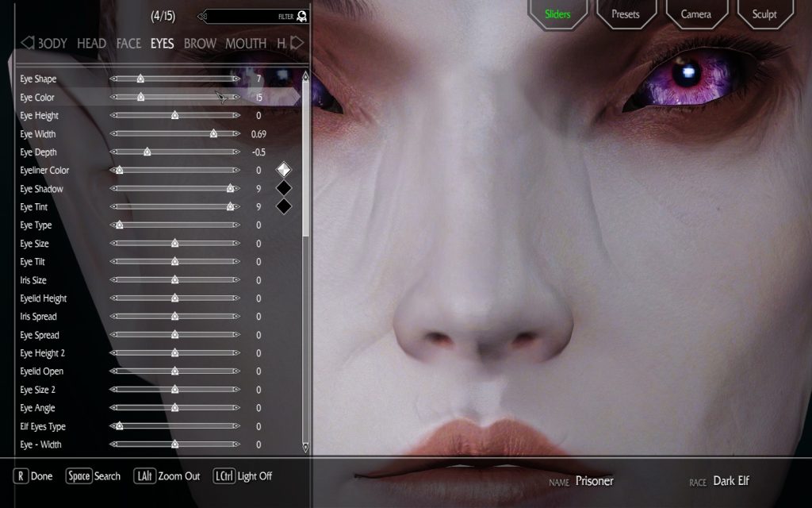Screen dimensions: 812x508
Task: Click the LAlt Zoom Out button
Action: pos(167,476)
